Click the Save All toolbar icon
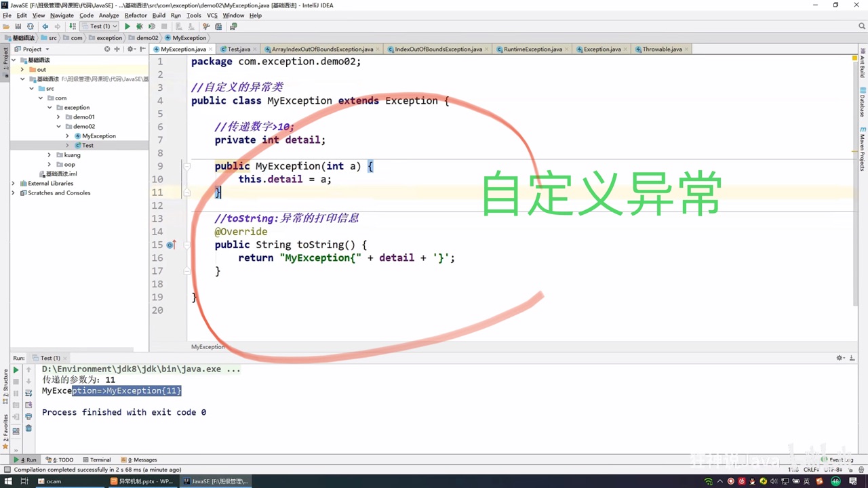 (18, 26)
